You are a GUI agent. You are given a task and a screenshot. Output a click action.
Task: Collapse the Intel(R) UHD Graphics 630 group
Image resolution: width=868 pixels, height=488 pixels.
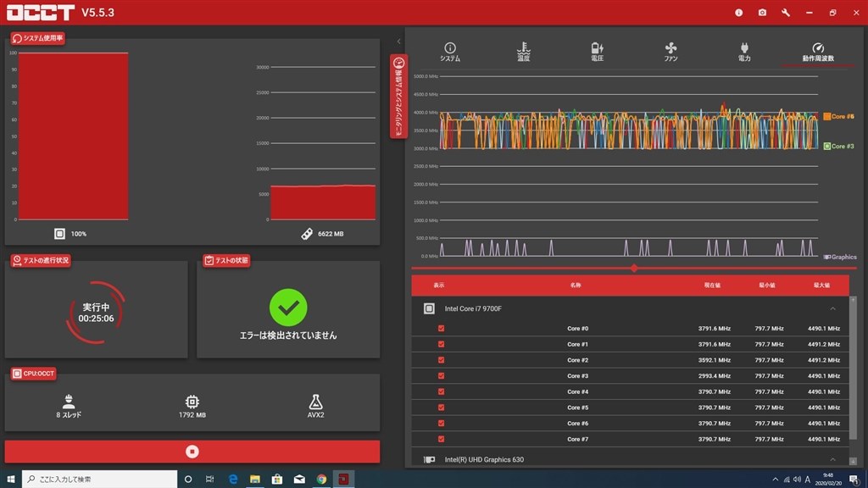(832, 459)
